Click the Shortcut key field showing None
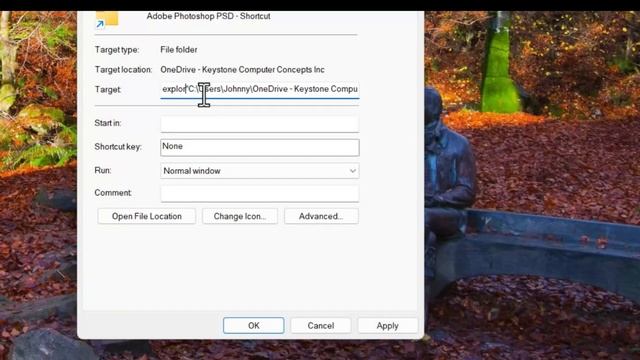 pos(260,147)
